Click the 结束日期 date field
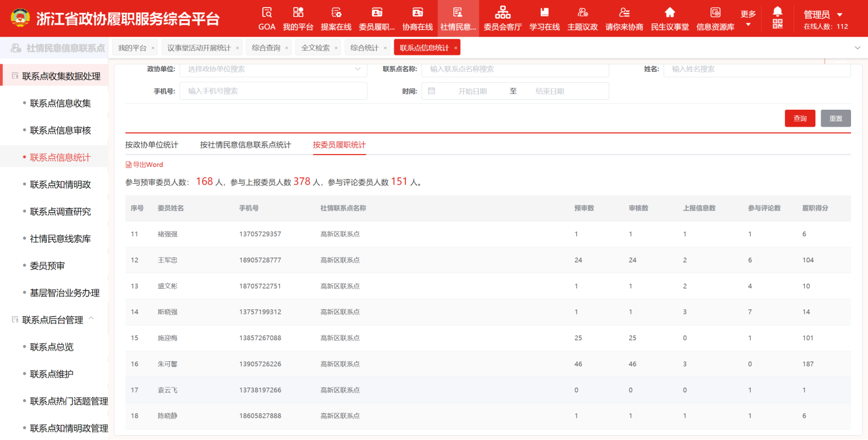 550,91
